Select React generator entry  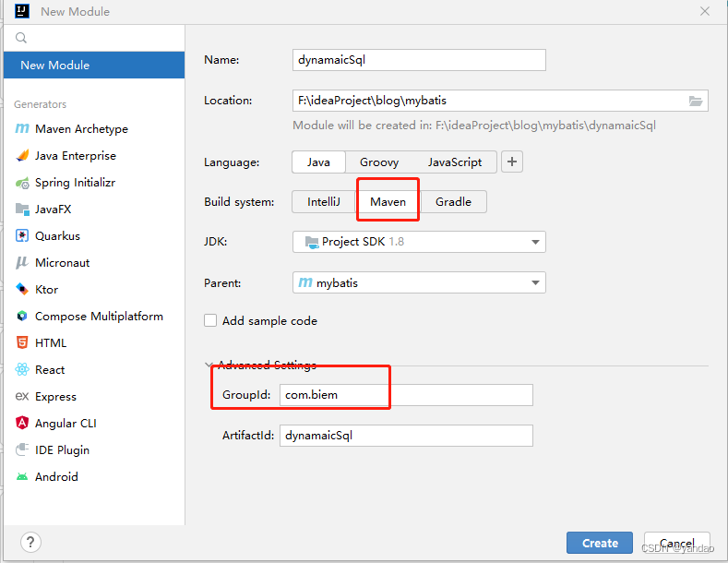pos(94,370)
